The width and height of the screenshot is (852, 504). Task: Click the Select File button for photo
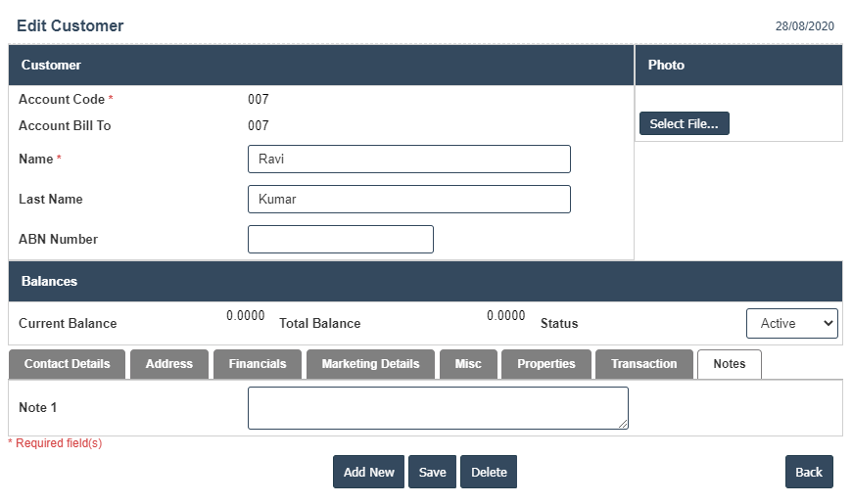tap(684, 124)
